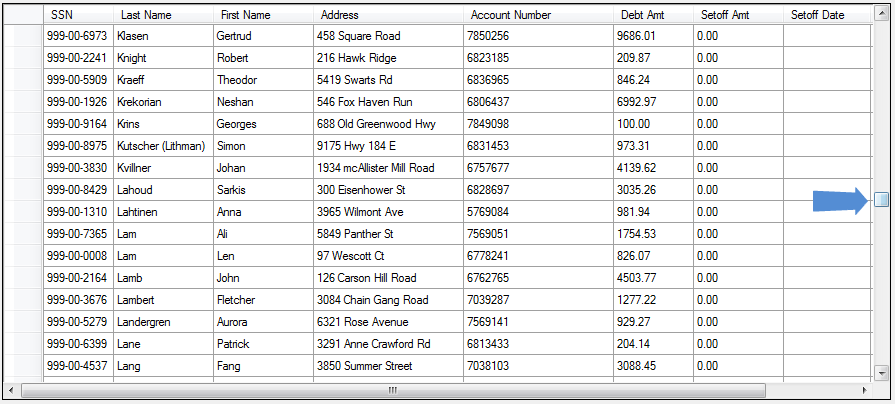This screenshot has width=895, height=404.
Task: Select first name cell Fletcher
Action: pos(263,300)
